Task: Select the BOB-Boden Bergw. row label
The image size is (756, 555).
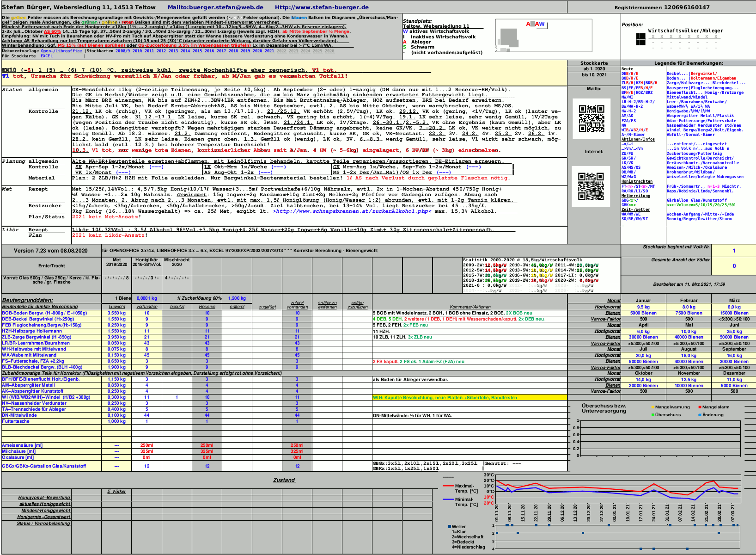Action: point(44,313)
